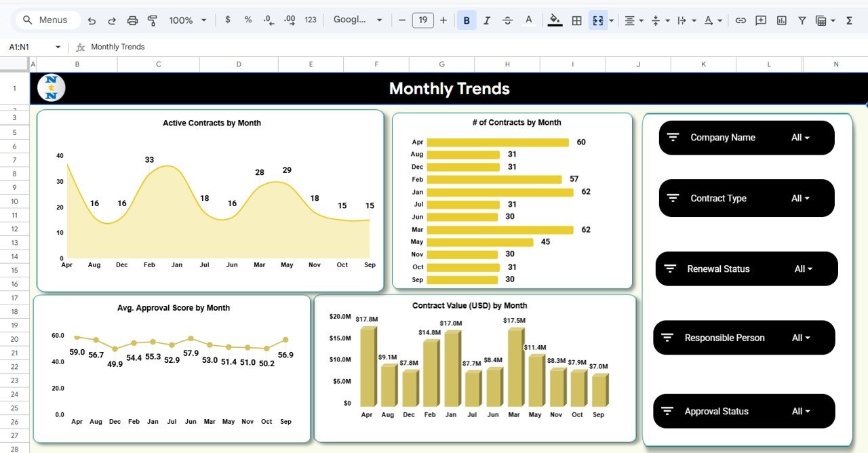Open the fill color picker
Screen dimensions: 868x453
(x=555, y=20)
